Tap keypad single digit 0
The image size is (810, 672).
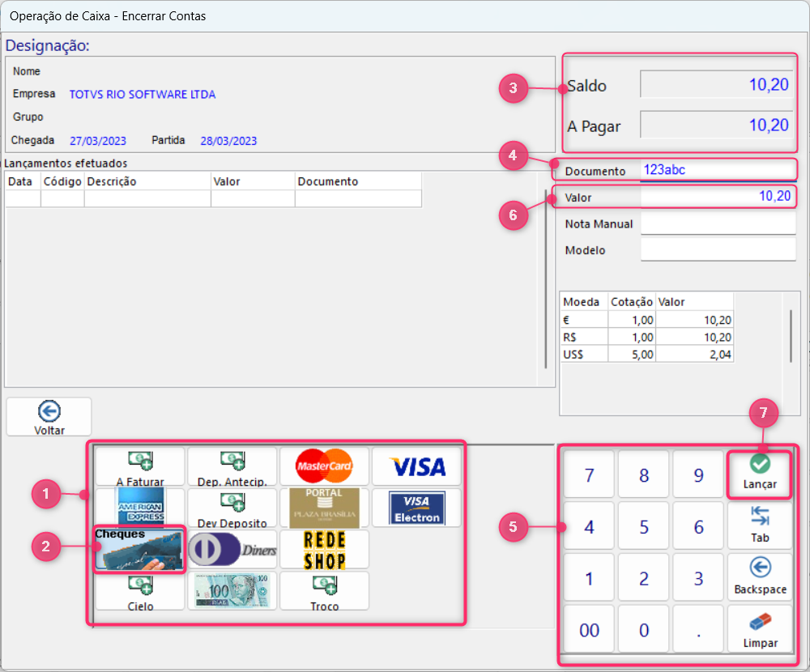tap(644, 629)
